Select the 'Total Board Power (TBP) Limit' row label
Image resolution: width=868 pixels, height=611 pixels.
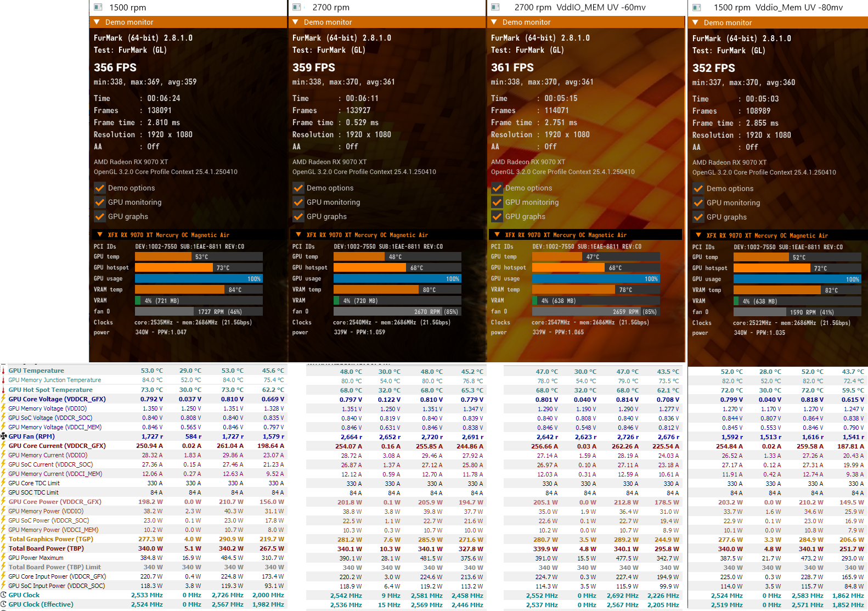[55, 567]
